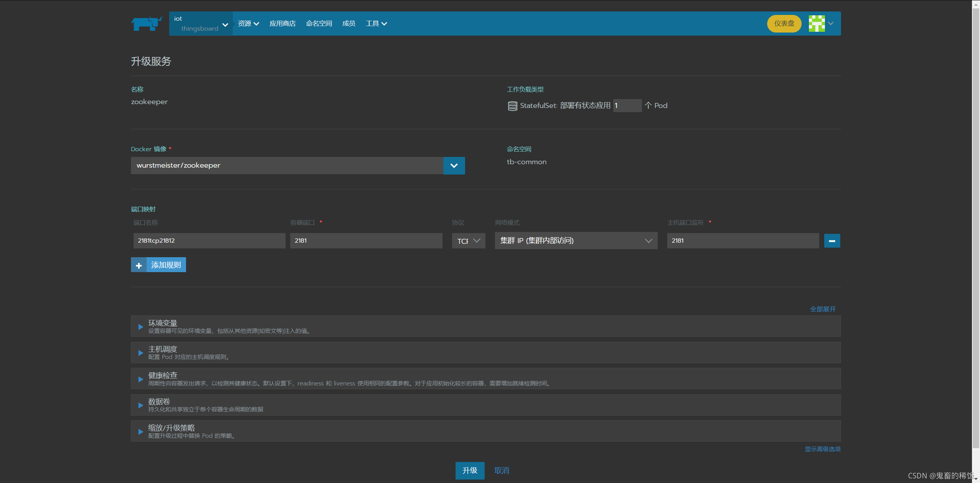The width and height of the screenshot is (980, 483).
Task: Expand the 缩放/升级策略 section
Action: pos(486,431)
